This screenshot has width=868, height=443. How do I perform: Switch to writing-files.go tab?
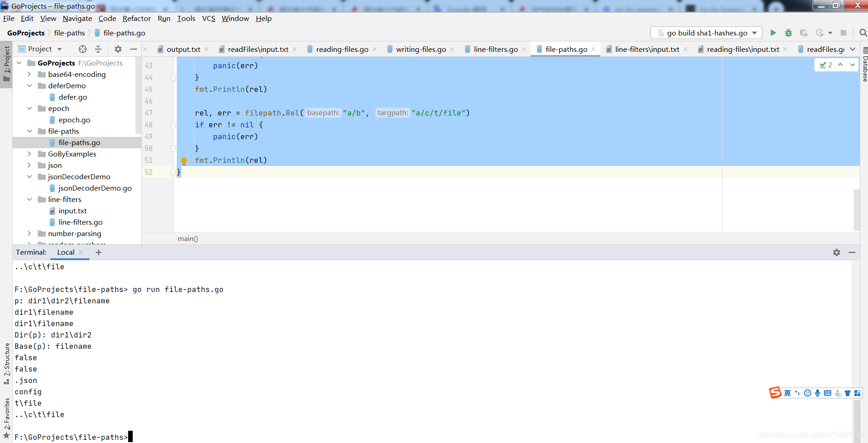pyautogui.click(x=421, y=49)
